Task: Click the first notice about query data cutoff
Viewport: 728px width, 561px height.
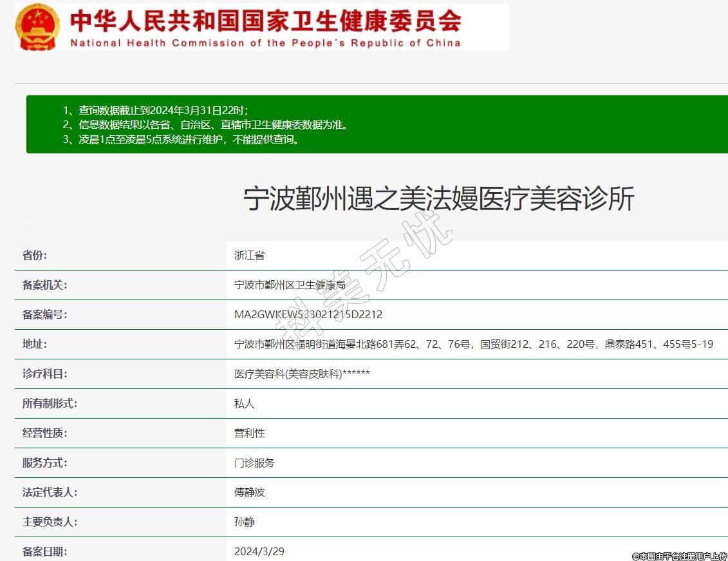Action: 156,110
